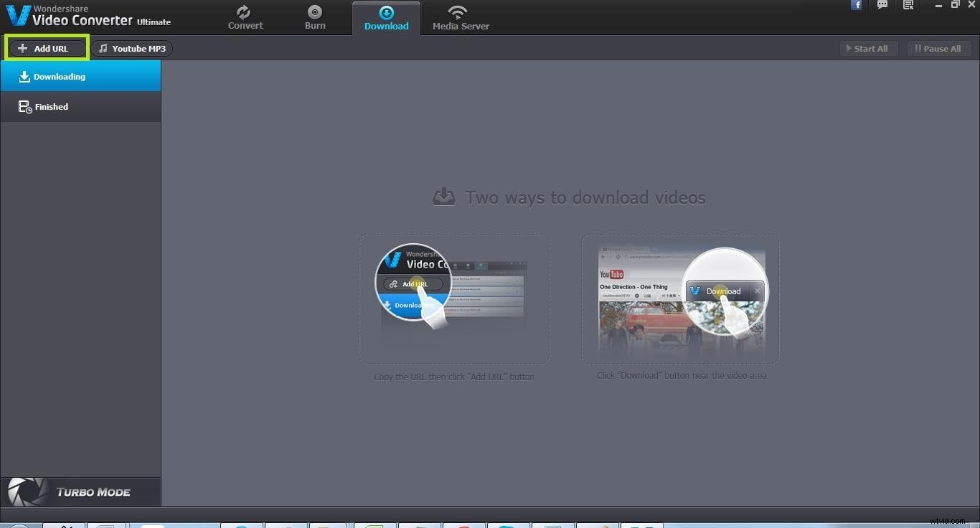This screenshot has height=528, width=980.
Task: Open the Media Server tab
Action: pos(460,18)
